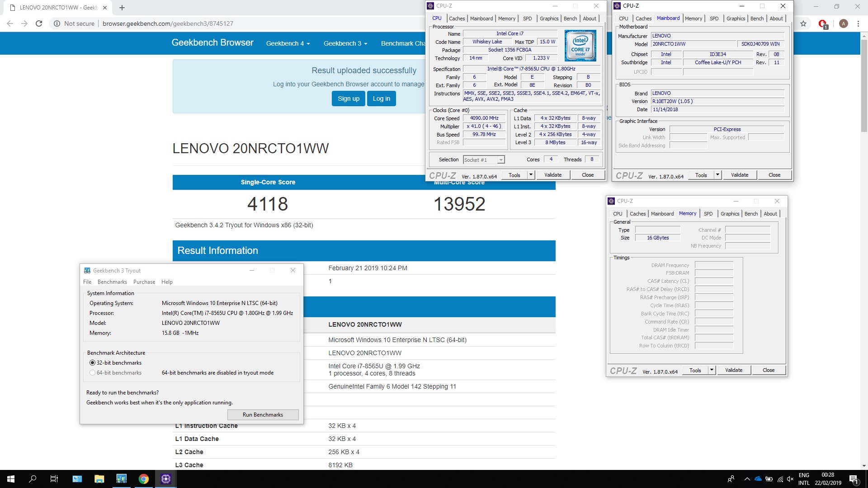Open Memory tab in CPU-Z CPU window
The height and width of the screenshot is (488, 868).
(506, 19)
